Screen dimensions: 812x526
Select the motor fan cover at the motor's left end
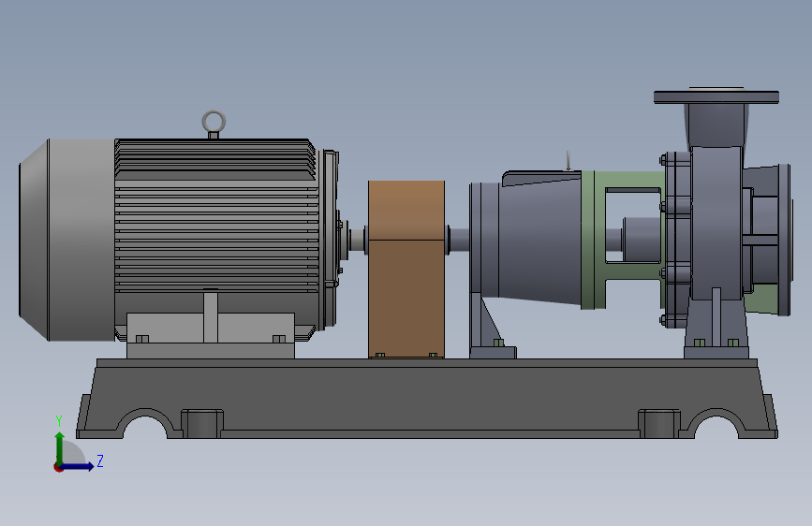click(x=66, y=240)
